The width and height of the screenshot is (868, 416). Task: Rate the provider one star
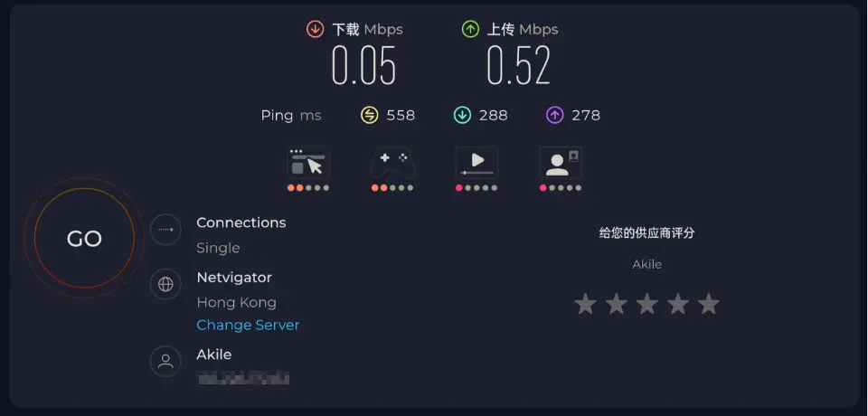(x=586, y=304)
